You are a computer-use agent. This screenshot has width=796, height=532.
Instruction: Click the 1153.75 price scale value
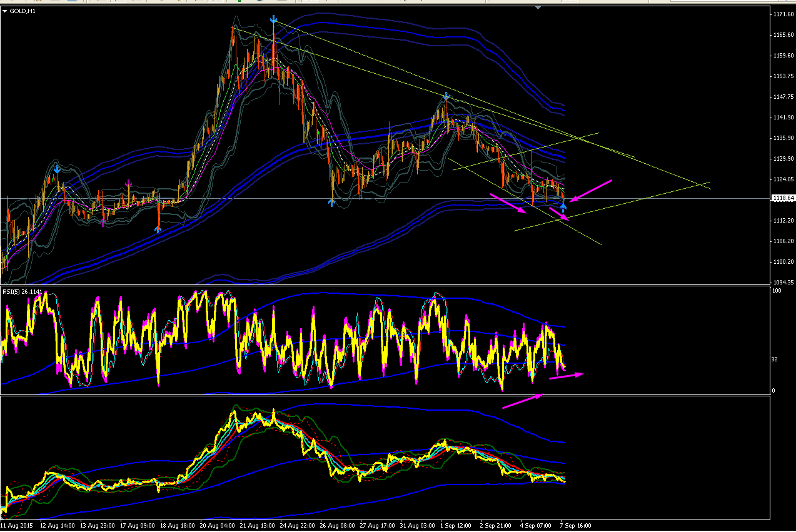(783, 76)
